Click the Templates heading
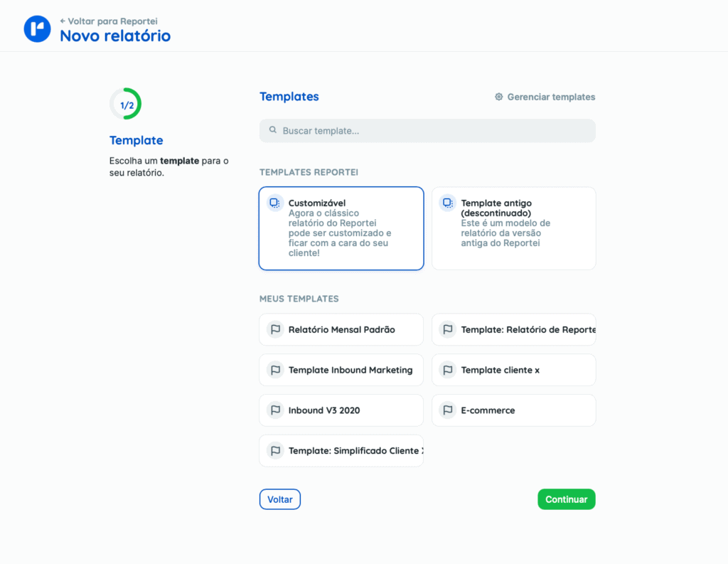728x564 pixels. pos(289,97)
